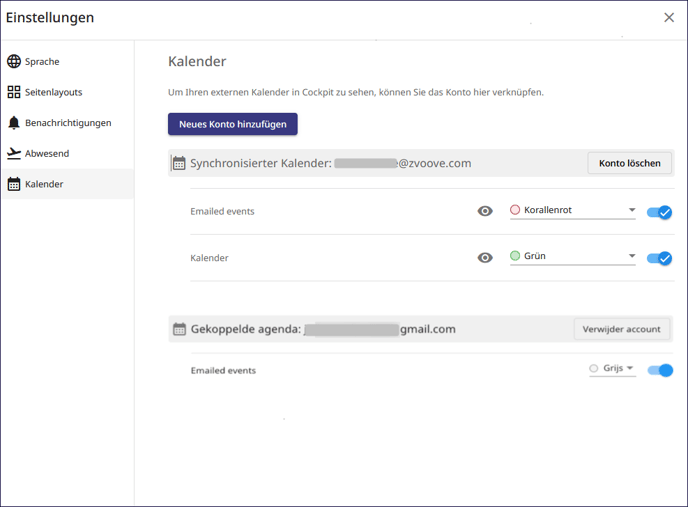Open the Grün color dropdown
This screenshot has height=507, width=688.
[573, 256]
